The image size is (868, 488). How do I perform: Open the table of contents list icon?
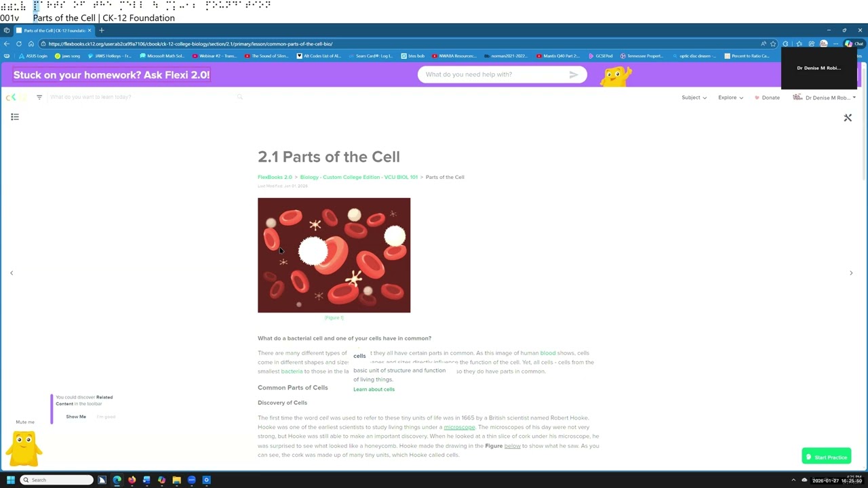15,117
